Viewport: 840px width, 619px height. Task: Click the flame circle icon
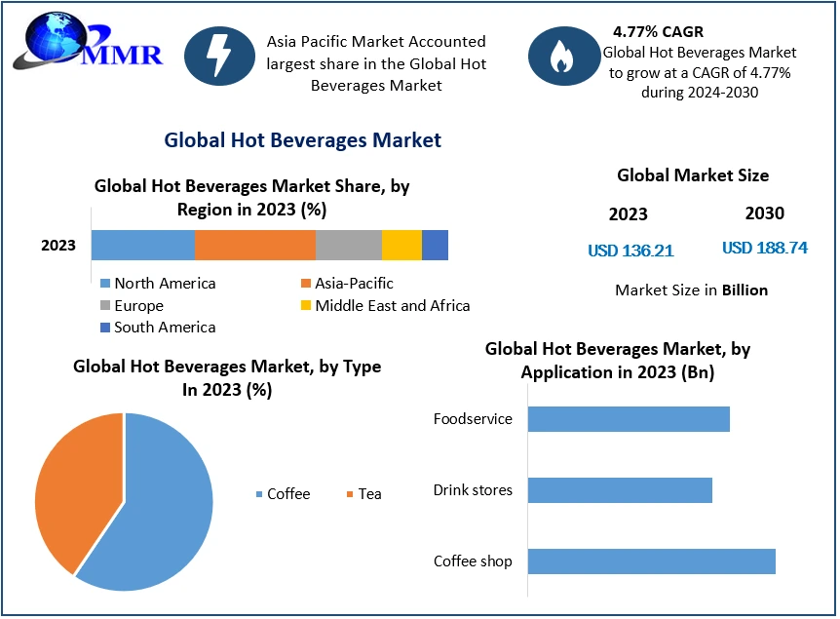click(560, 57)
